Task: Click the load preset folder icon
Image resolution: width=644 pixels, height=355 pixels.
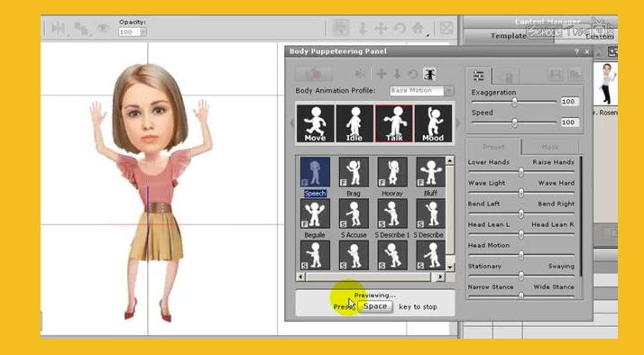Action: (575, 75)
